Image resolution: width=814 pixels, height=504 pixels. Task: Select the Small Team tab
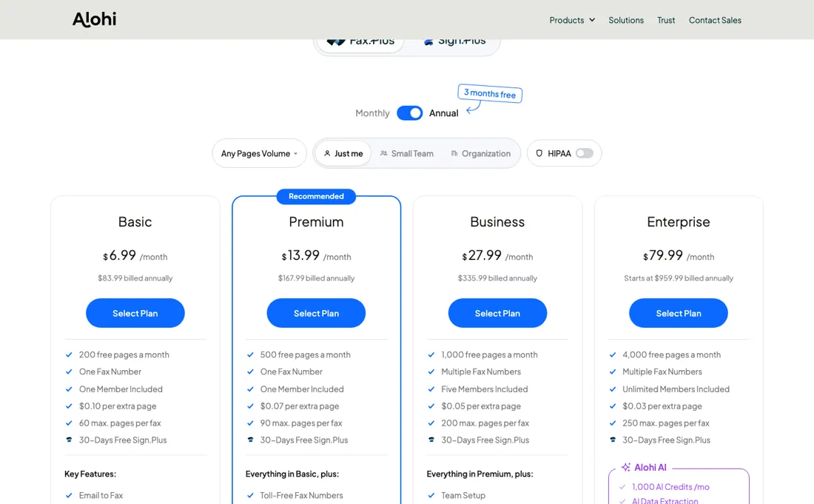click(x=406, y=154)
